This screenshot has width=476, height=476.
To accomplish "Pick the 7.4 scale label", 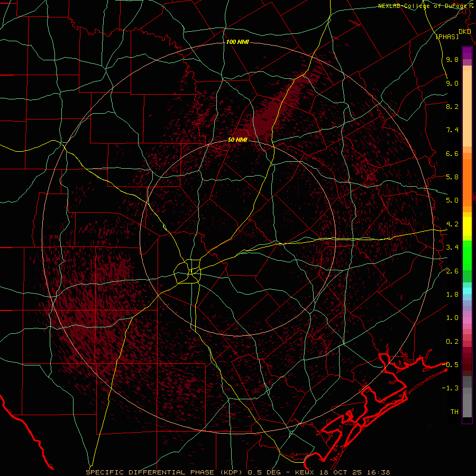I will [452, 130].
